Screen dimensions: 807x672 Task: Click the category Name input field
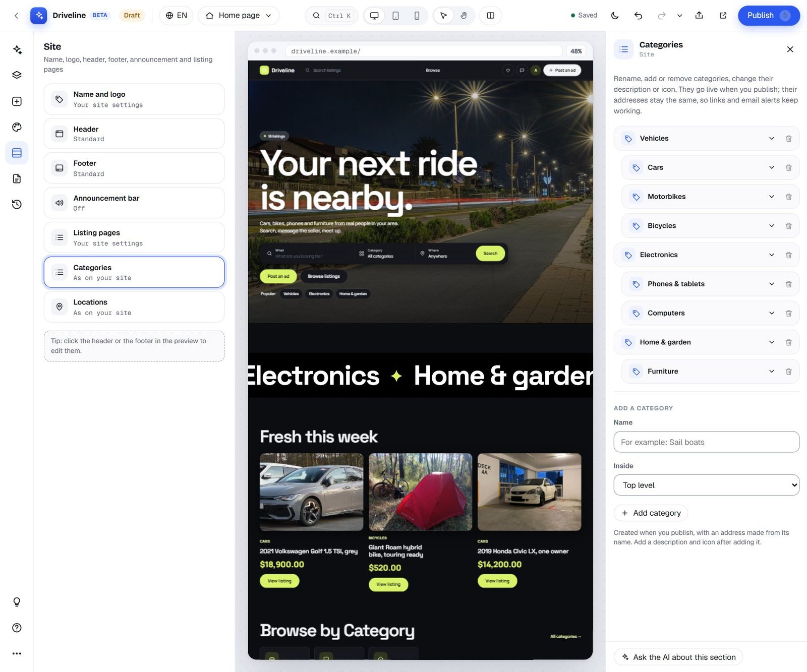coord(706,442)
